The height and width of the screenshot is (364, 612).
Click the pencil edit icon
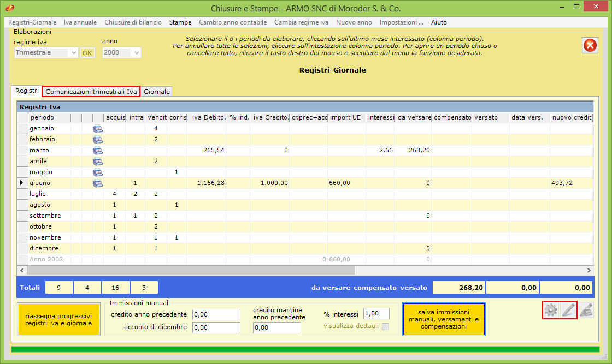(x=568, y=310)
